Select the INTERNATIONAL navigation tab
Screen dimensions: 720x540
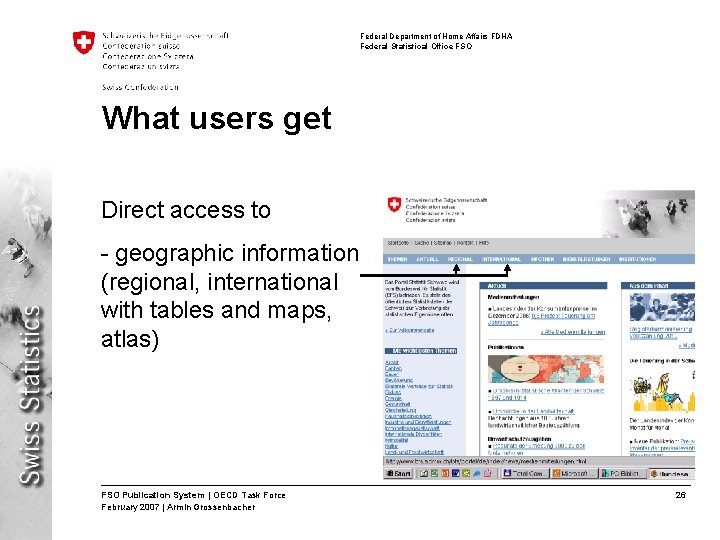tap(501, 259)
